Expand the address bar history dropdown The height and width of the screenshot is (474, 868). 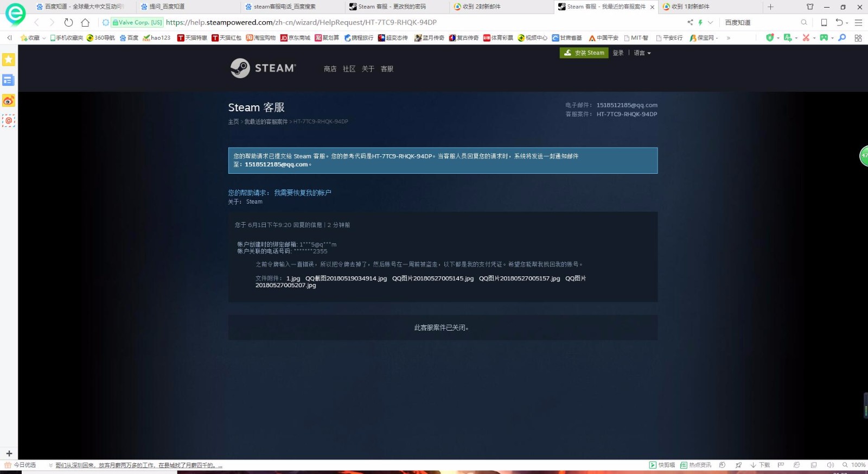pos(710,22)
